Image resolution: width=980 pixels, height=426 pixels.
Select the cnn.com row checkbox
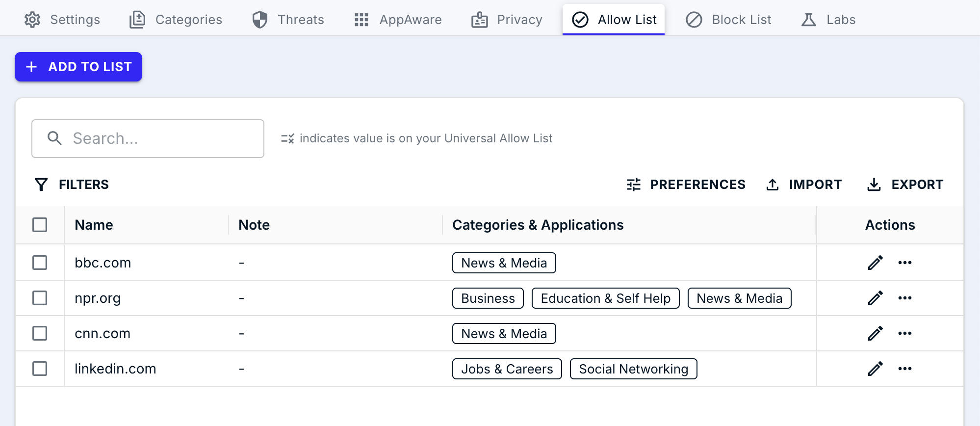[40, 333]
